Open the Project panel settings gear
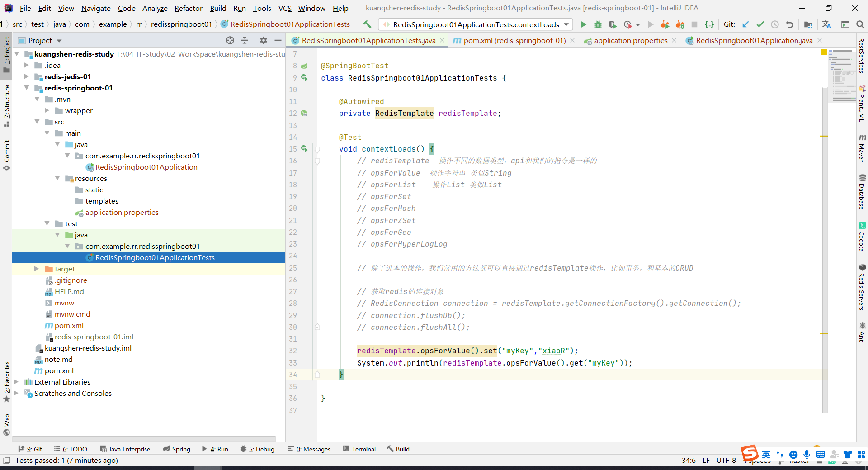Screen dimensions: 868x470 click(x=264, y=40)
